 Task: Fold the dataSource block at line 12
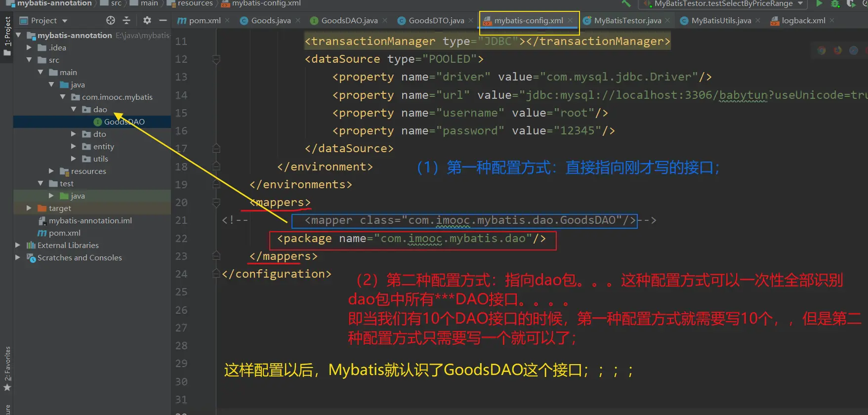point(216,59)
